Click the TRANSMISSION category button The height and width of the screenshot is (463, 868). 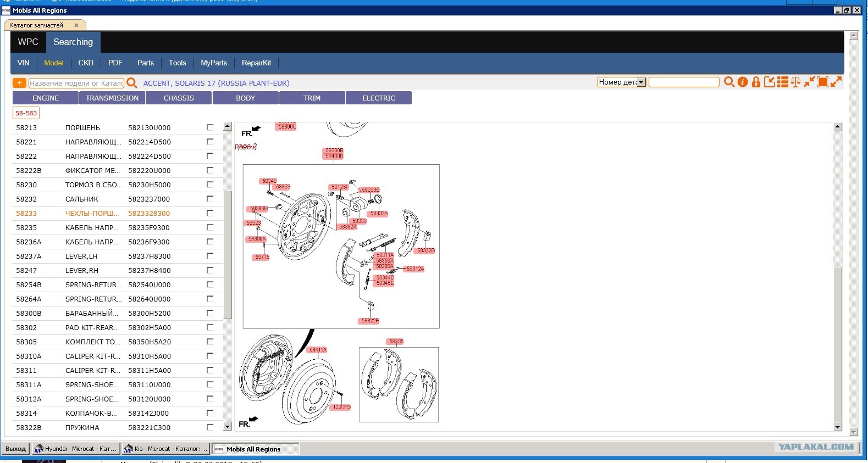click(x=112, y=98)
